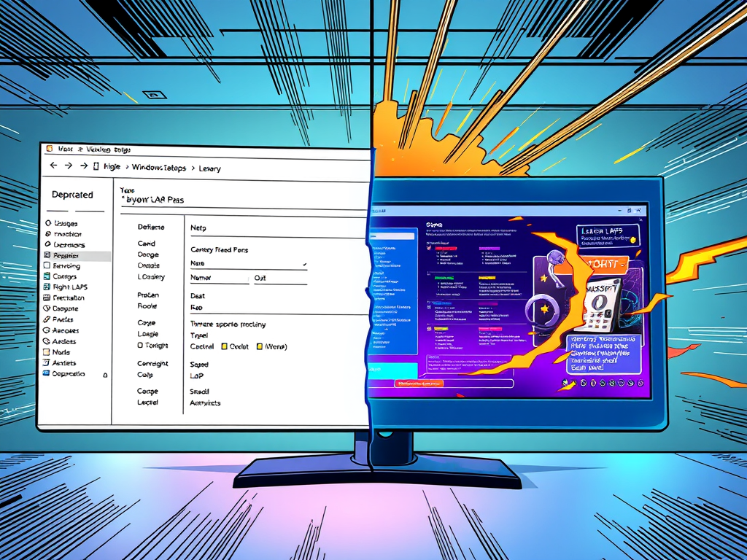
Task: Click the orange button on purple screen
Action: [x=418, y=382]
